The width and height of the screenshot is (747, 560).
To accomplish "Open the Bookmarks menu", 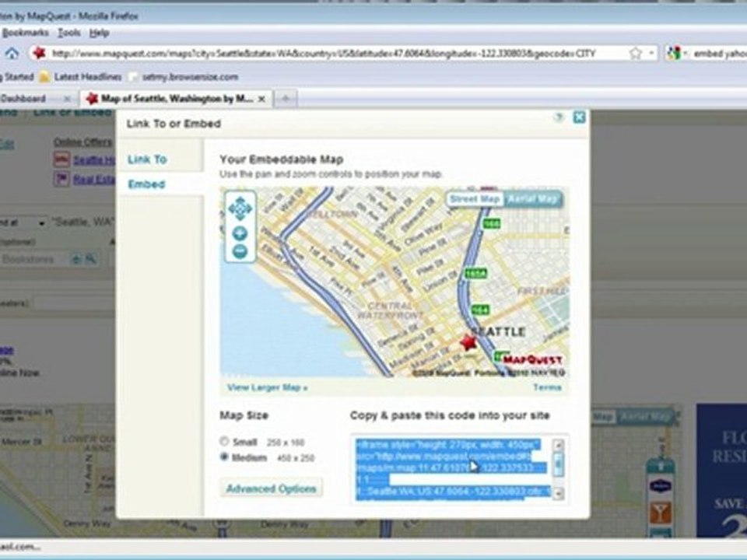I will tap(25, 33).
